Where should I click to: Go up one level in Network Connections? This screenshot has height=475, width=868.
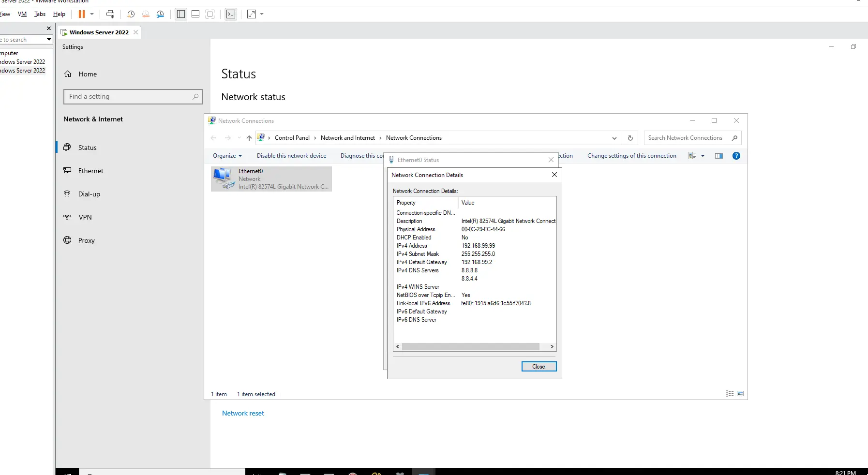point(249,138)
